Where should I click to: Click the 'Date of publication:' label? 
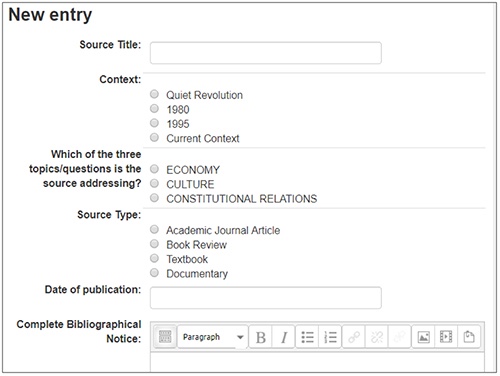click(x=93, y=289)
